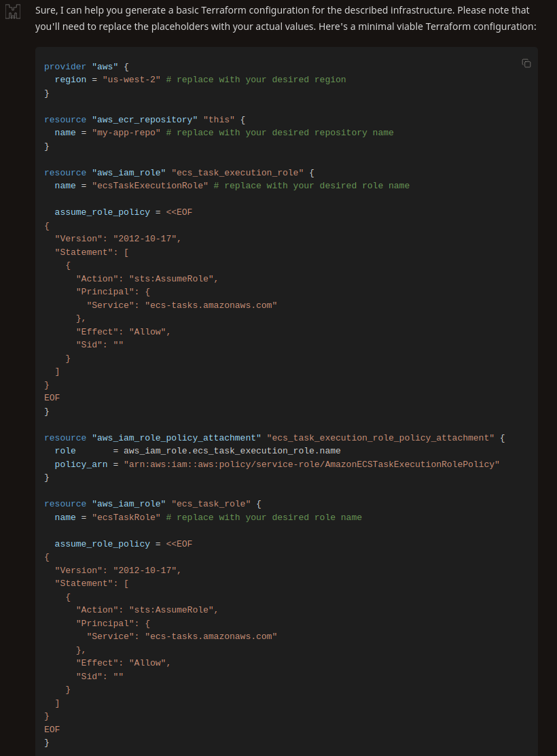Image resolution: width=557 pixels, height=756 pixels.
Task: Click the "aws_iam_role_policy_attachment" resource type
Action: click(x=177, y=438)
